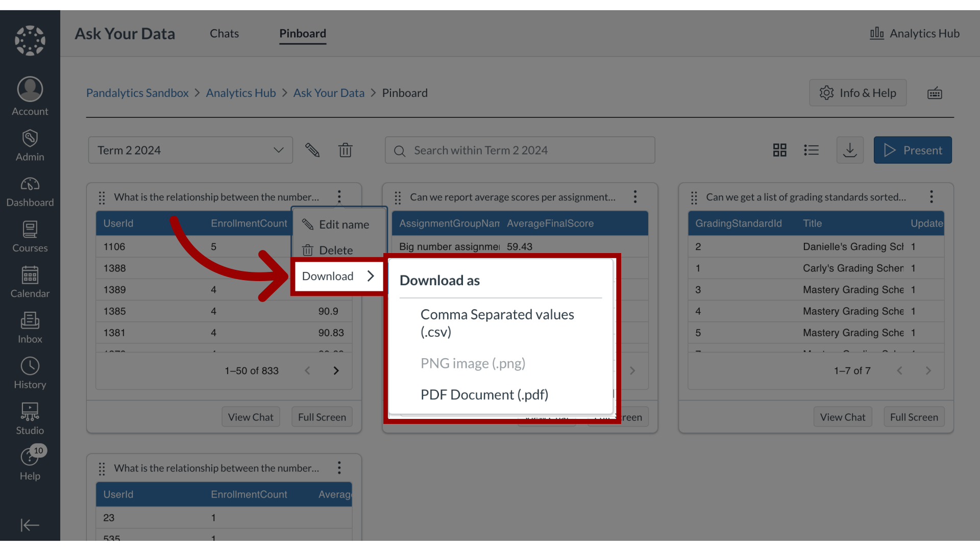The height and width of the screenshot is (551, 980).
Task: Toggle the list view layout icon
Action: coord(811,150)
